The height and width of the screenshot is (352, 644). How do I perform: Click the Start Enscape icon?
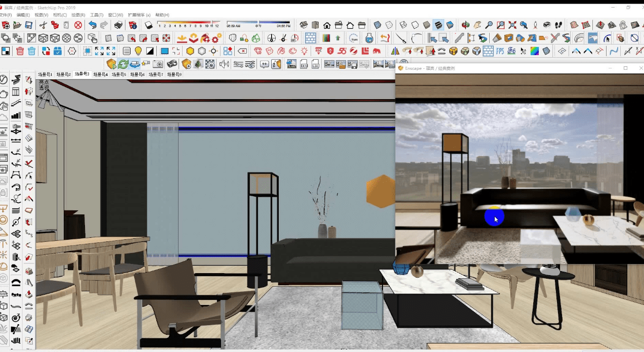111,64
